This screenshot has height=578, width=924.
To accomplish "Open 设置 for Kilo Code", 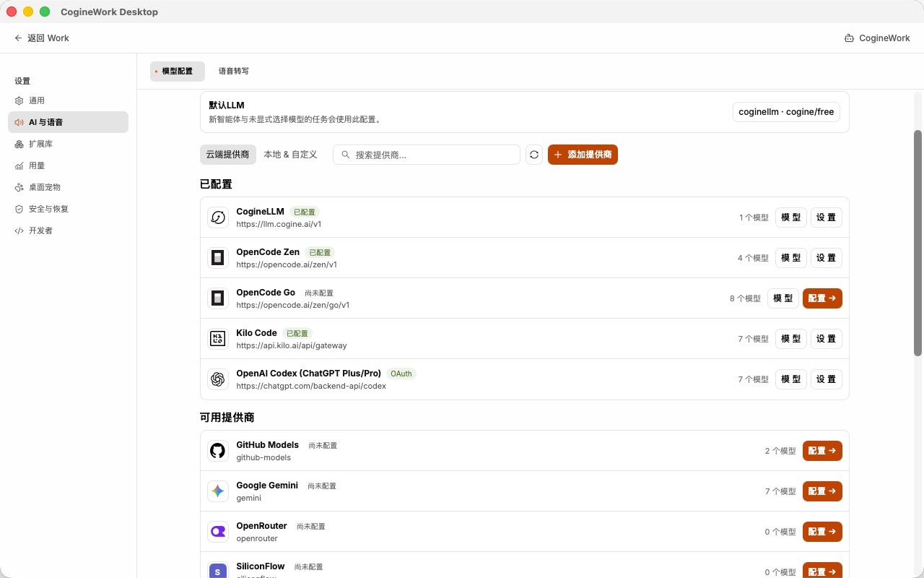I will pos(826,339).
